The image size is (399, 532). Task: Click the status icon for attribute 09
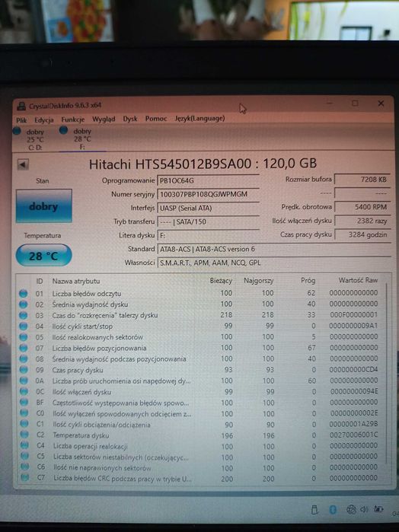(24, 370)
